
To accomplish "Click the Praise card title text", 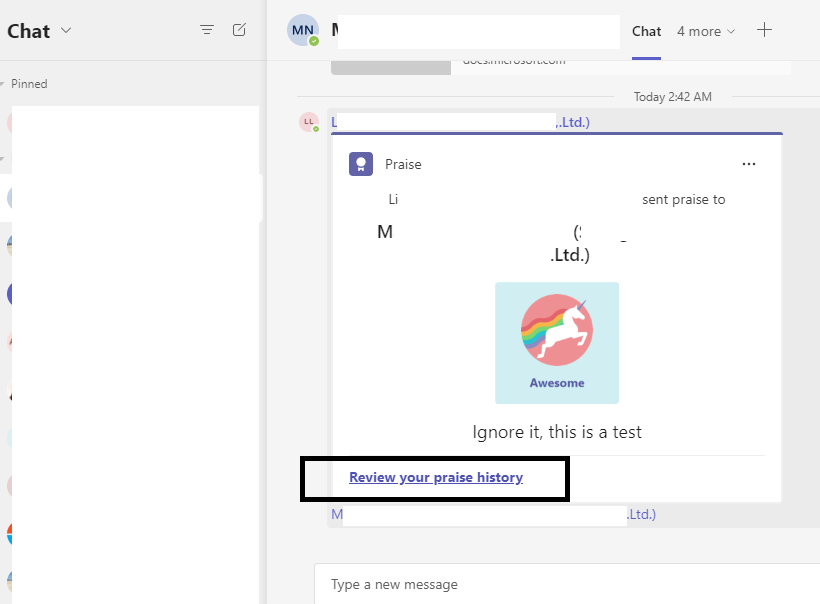I will [403, 164].
